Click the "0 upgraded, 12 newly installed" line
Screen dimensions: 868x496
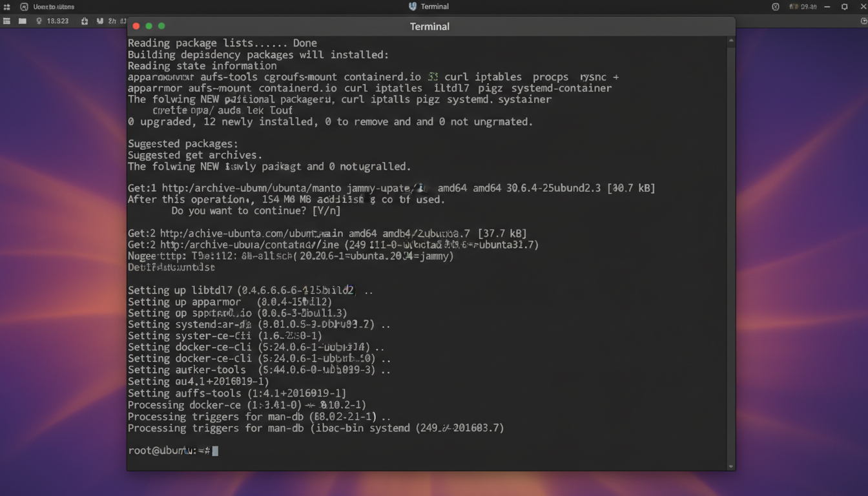pos(330,121)
